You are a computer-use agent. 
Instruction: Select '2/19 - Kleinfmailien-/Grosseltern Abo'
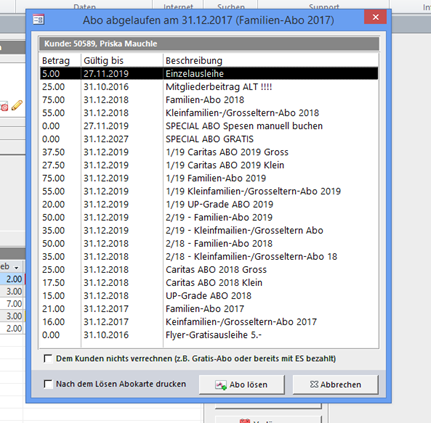coord(209,230)
